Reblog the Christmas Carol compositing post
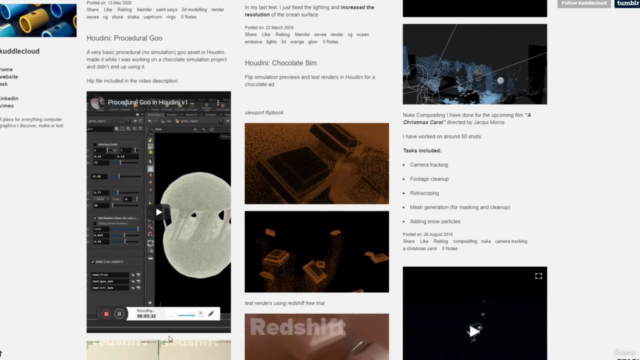Image resolution: width=640 pixels, height=360 pixels. (441, 241)
